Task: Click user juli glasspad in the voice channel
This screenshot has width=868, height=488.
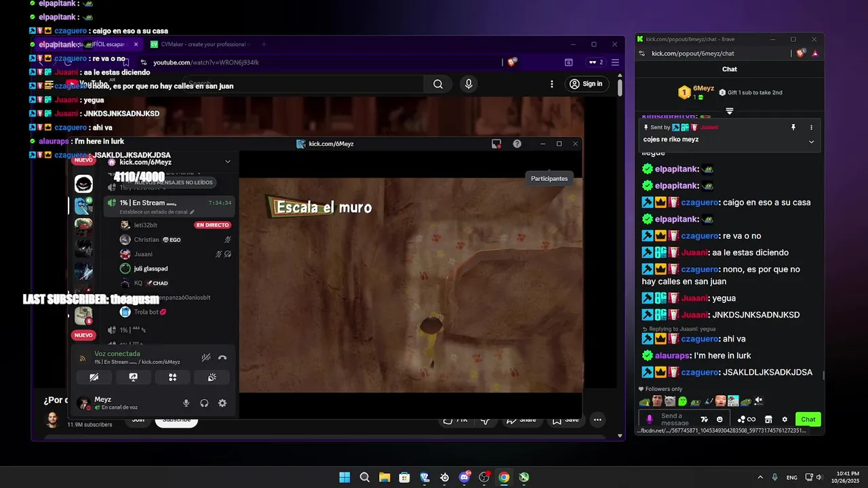Action: (175, 268)
